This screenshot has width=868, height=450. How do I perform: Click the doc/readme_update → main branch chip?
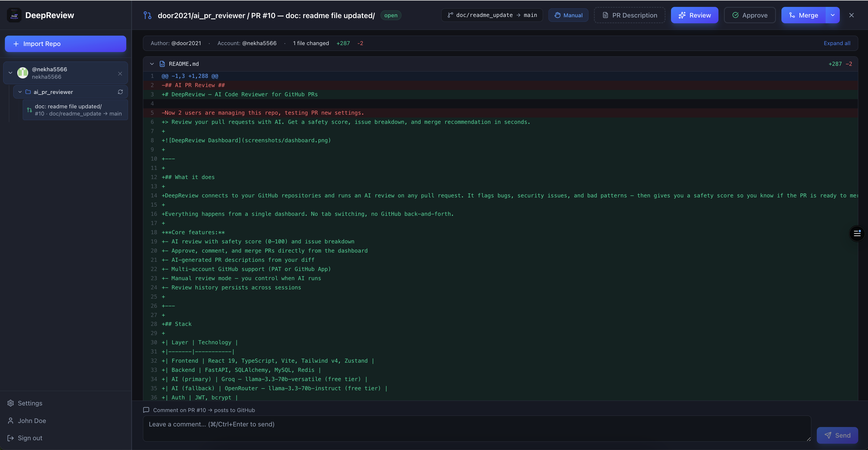click(492, 15)
